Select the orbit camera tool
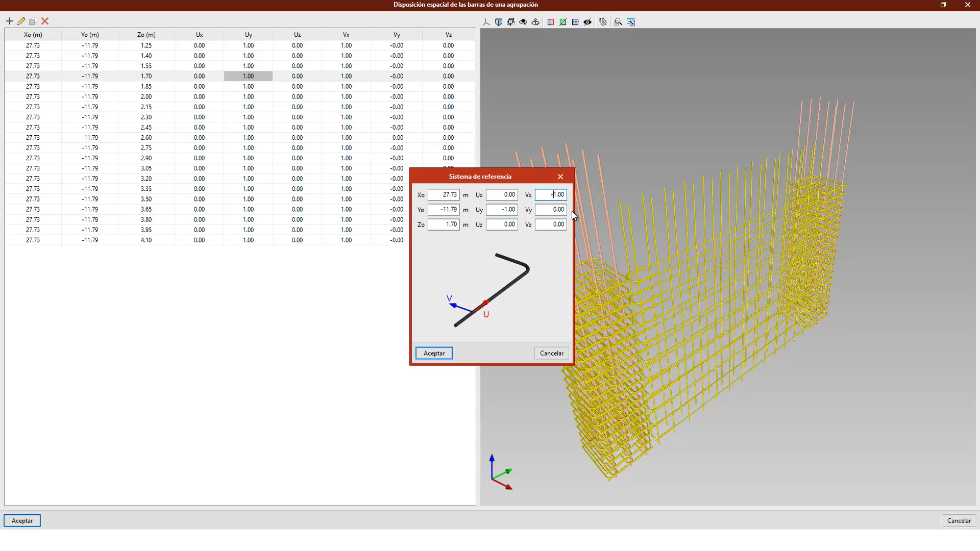This screenshot has width=980, height=551. (x=523, y=22)
